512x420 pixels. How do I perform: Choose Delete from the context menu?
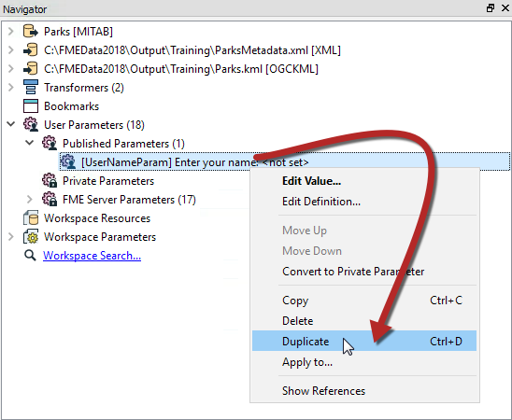click(364, 321)
